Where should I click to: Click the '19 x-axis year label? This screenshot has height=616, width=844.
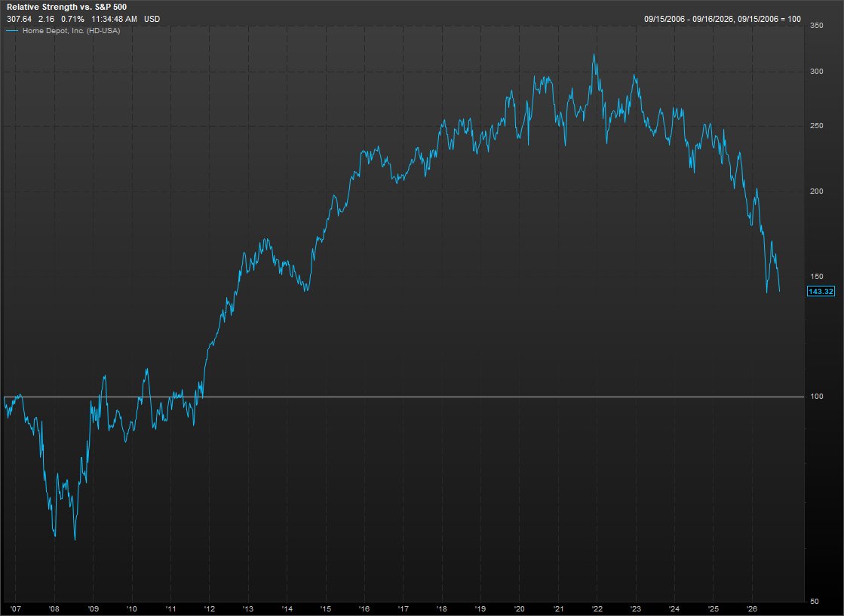[480, 609]
